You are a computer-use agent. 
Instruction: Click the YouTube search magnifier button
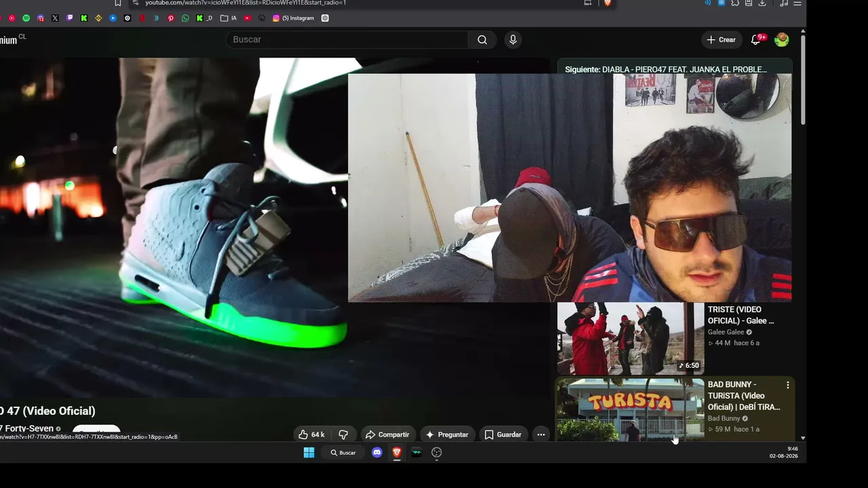(481, 40)
